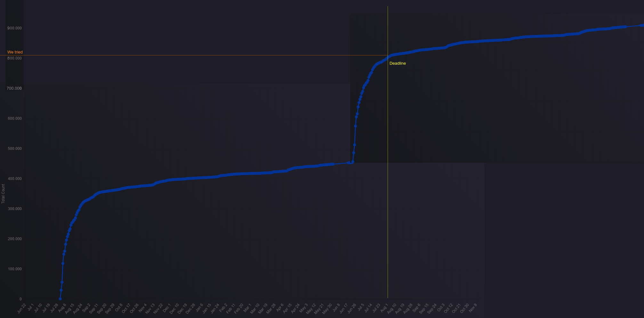Click the 'Jun 26' x-axis date label
The width and height of the screenshot is (644, 318).
pos(351,308)
